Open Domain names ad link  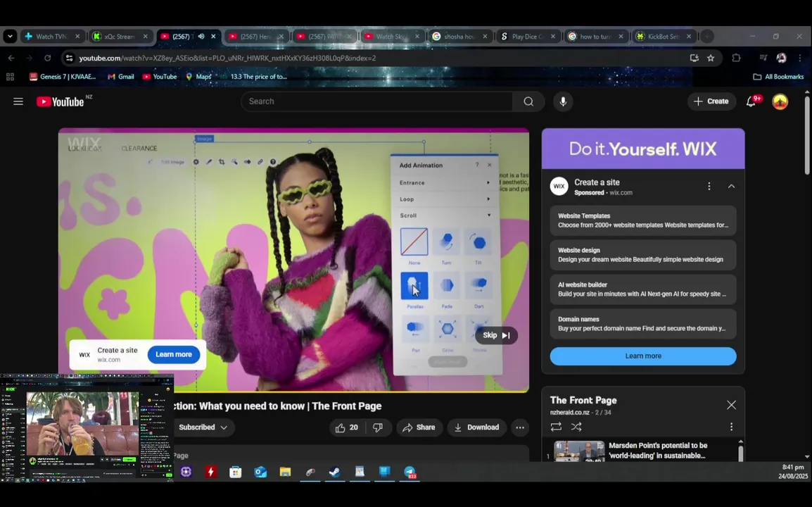(642, 323)
